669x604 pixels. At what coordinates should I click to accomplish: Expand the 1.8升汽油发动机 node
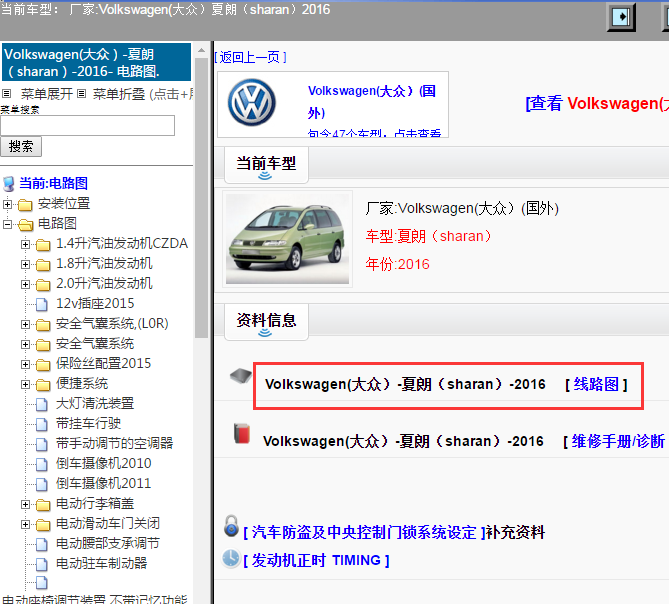point(25,264)
